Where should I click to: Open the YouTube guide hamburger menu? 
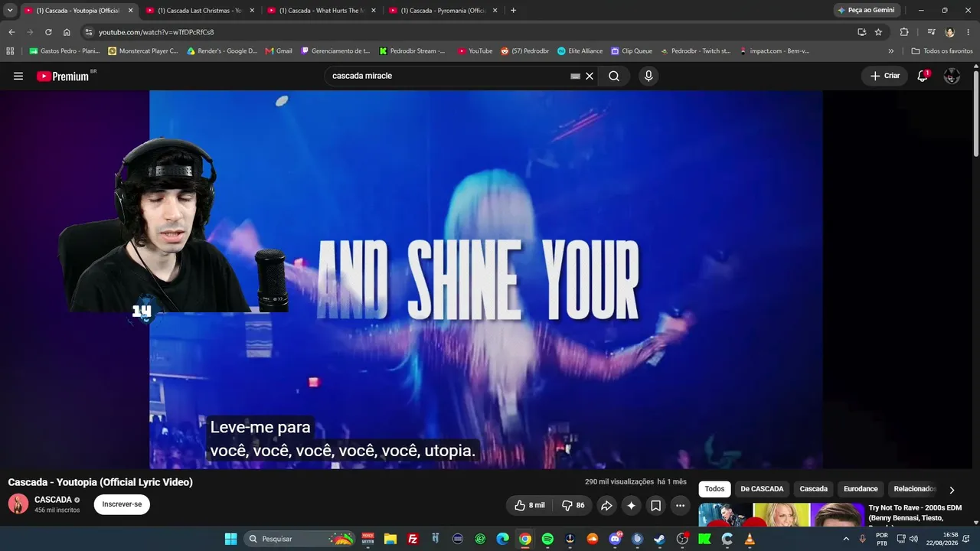coord(18,76)
